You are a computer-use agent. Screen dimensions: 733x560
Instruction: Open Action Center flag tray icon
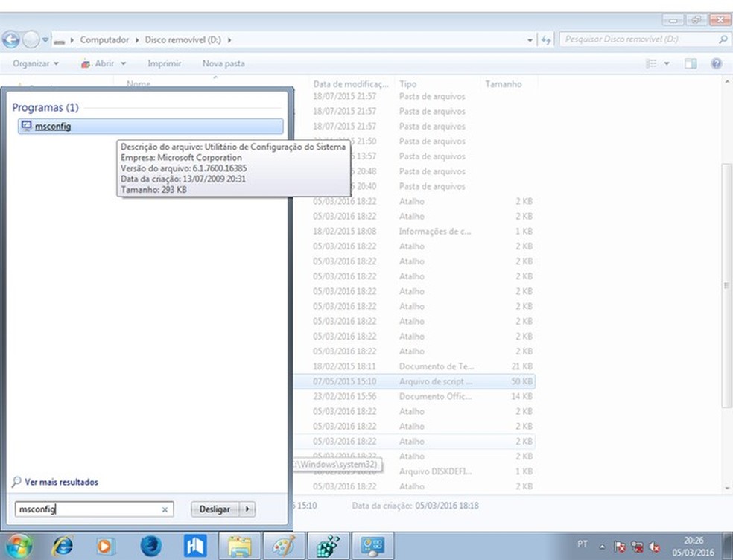(620, 547)
